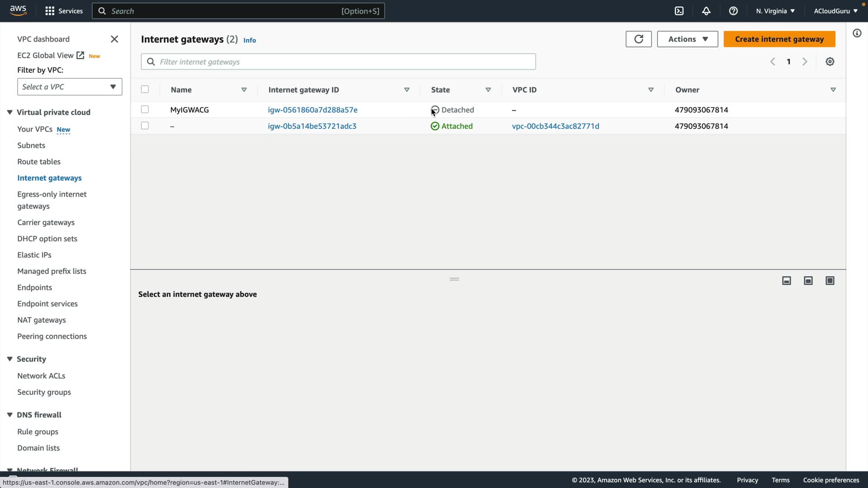Open the Services grid menu

tap(50, 11)
